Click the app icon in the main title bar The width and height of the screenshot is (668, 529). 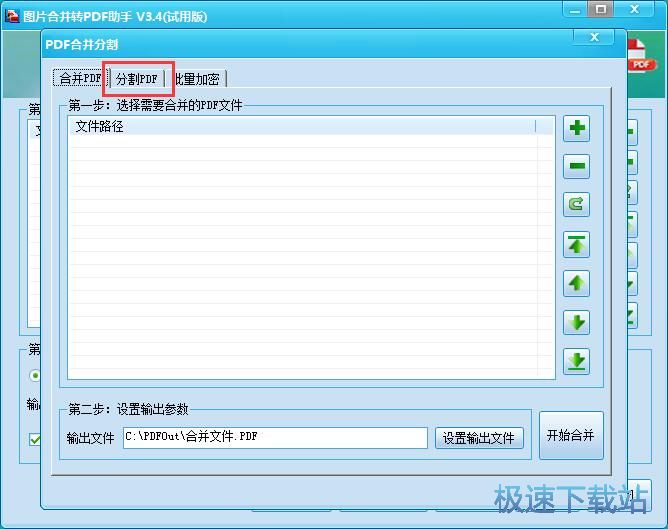[x=12, y=16]
